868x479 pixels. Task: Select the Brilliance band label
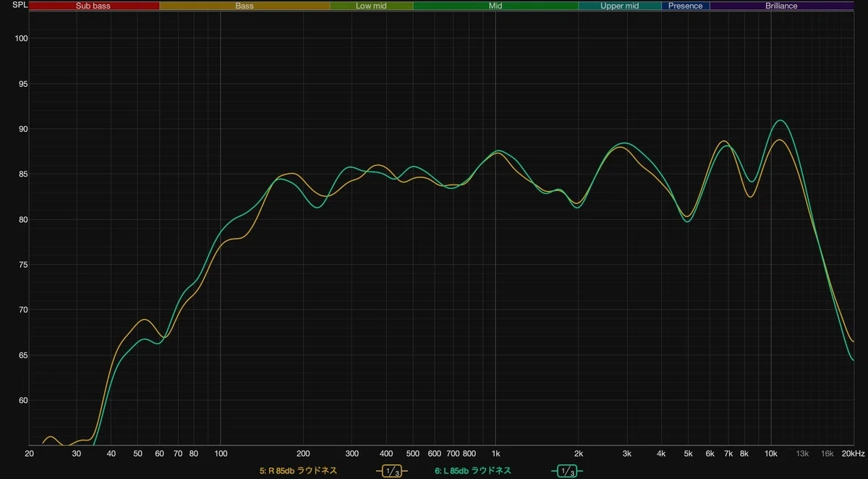pyautogui.click(x=781, y=6)
